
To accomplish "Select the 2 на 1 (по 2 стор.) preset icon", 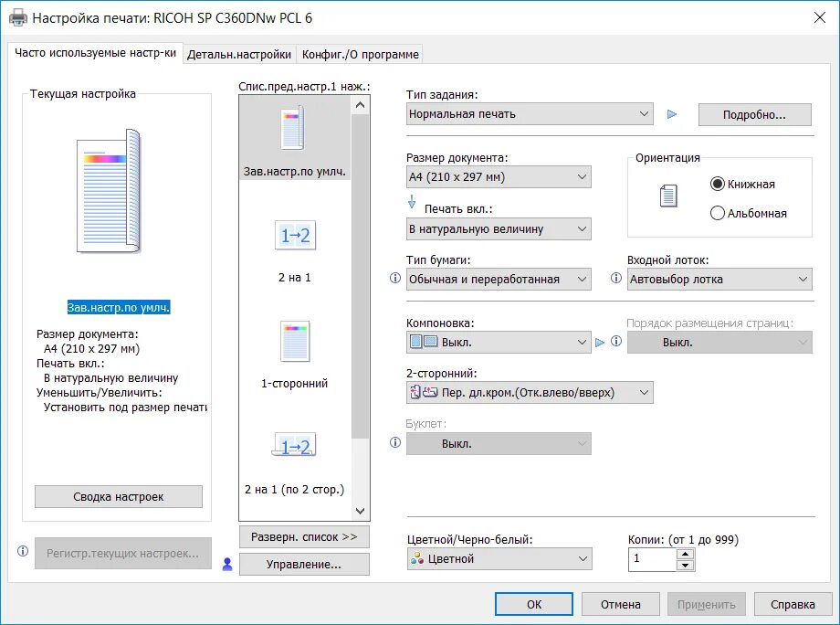I will click(x=294, y=445).
